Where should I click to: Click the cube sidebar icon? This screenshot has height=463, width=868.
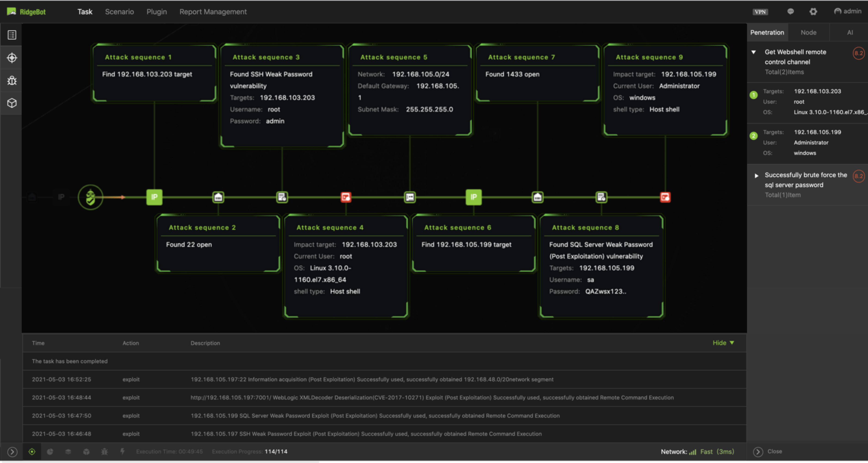12,103
